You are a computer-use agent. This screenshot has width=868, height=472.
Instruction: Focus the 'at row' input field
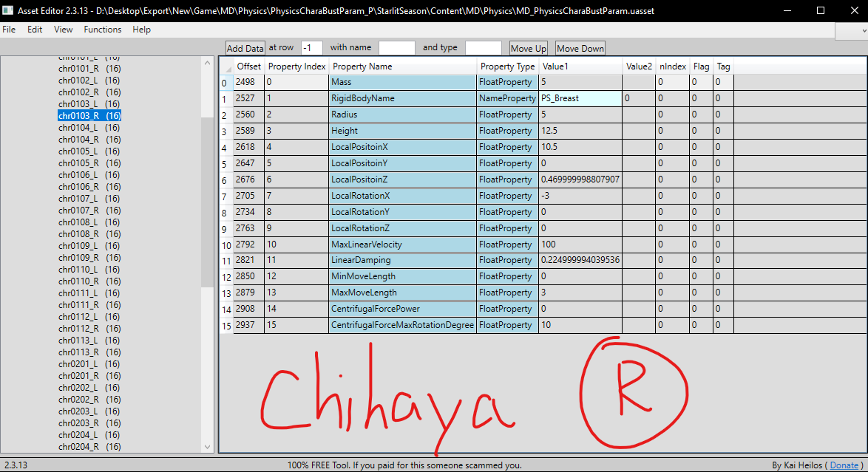tap(312, 48)
